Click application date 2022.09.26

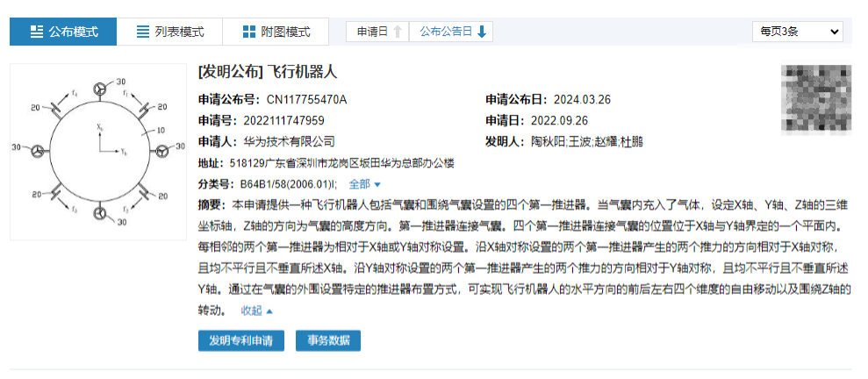[559, 120]
